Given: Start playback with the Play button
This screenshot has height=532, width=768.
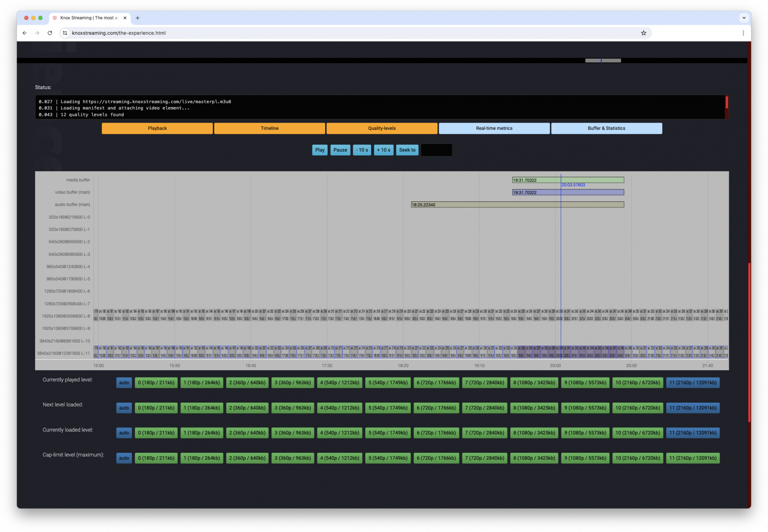Looking at the screenshot, I should 320,150.
